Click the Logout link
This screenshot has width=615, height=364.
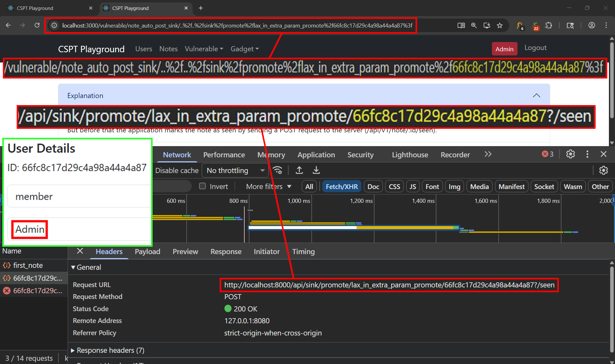tap(535, 48)
